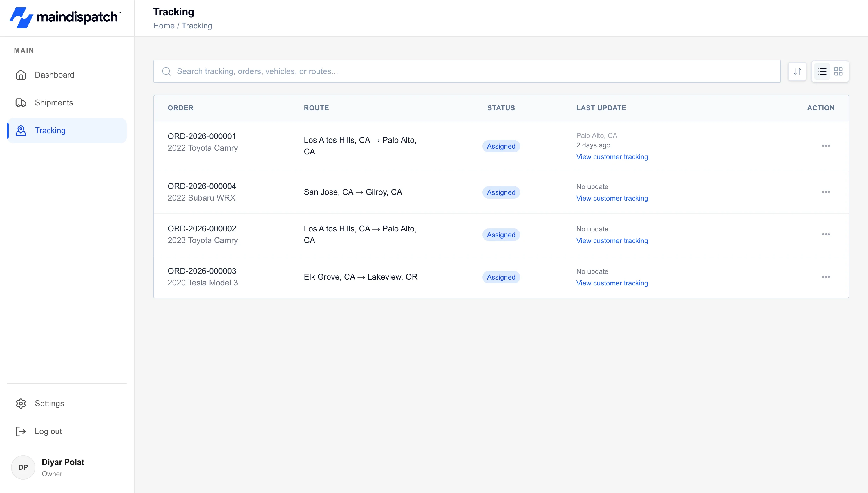Select order number ORD-2026-000004
The image size is (868, 493).
click(x=202, y=186)
